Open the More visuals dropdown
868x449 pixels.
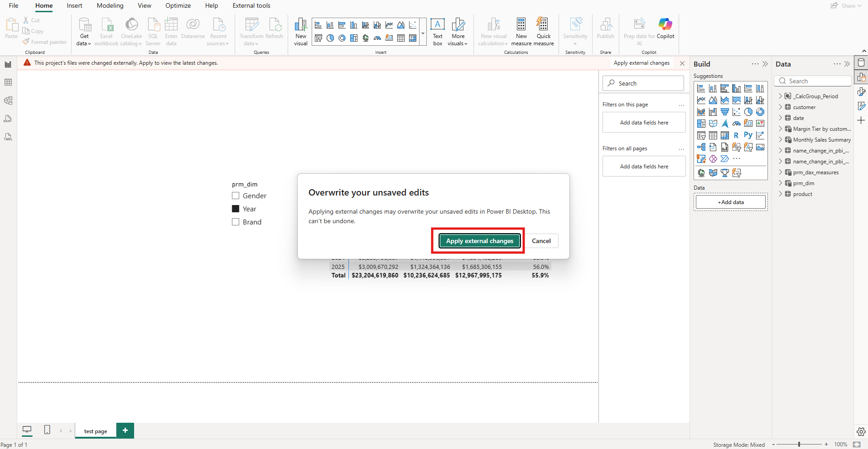(458, 31)
